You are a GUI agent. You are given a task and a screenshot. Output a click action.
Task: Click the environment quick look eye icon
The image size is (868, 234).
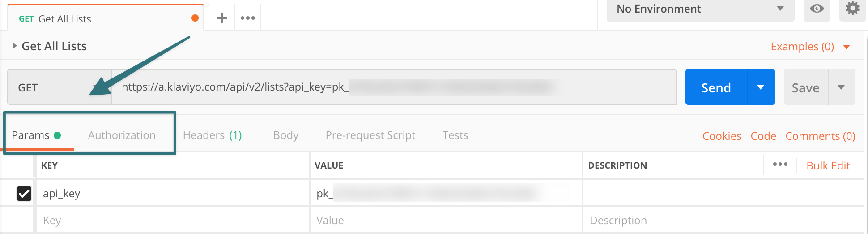(x=817, y=9)
